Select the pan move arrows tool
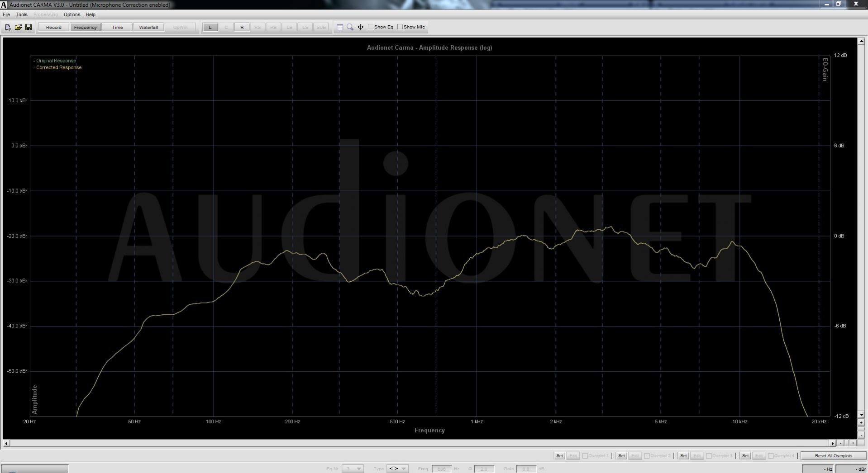868x473 pixels. [360, 27]
